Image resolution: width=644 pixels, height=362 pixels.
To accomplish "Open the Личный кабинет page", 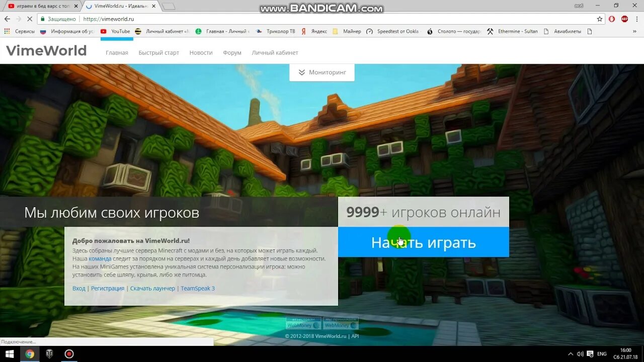I will 275,53.
